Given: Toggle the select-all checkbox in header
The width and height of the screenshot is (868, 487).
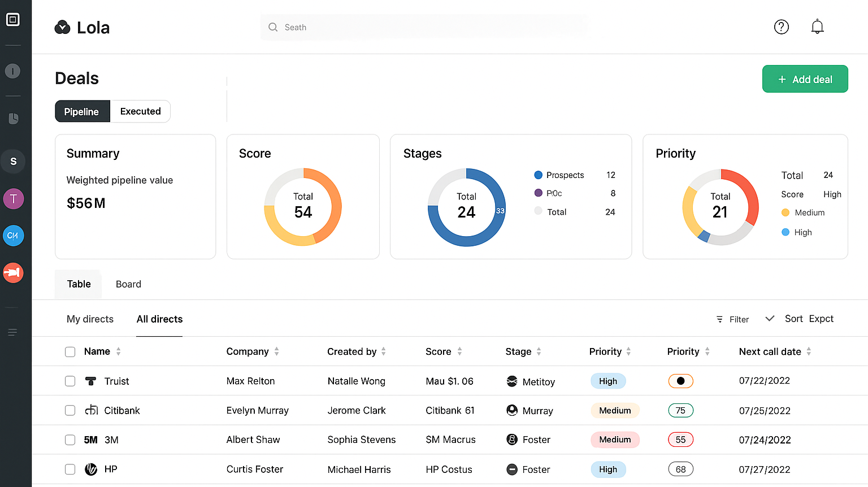Looking at the screenshot, I should click(x=70, y=352).
